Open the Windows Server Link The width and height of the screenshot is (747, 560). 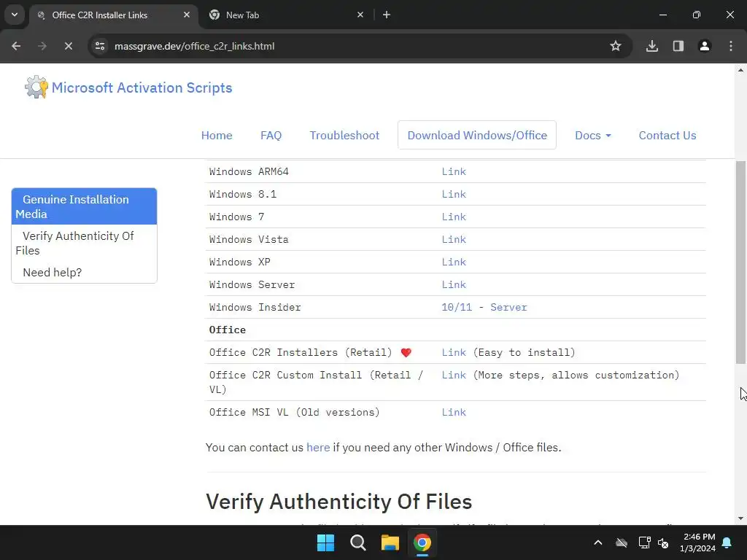point(454,285)
